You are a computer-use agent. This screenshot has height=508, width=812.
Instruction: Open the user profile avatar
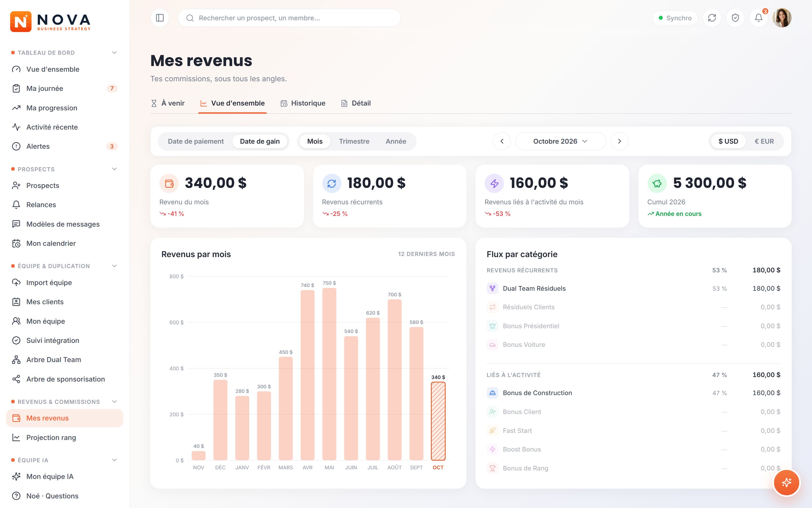pos(782,18)
